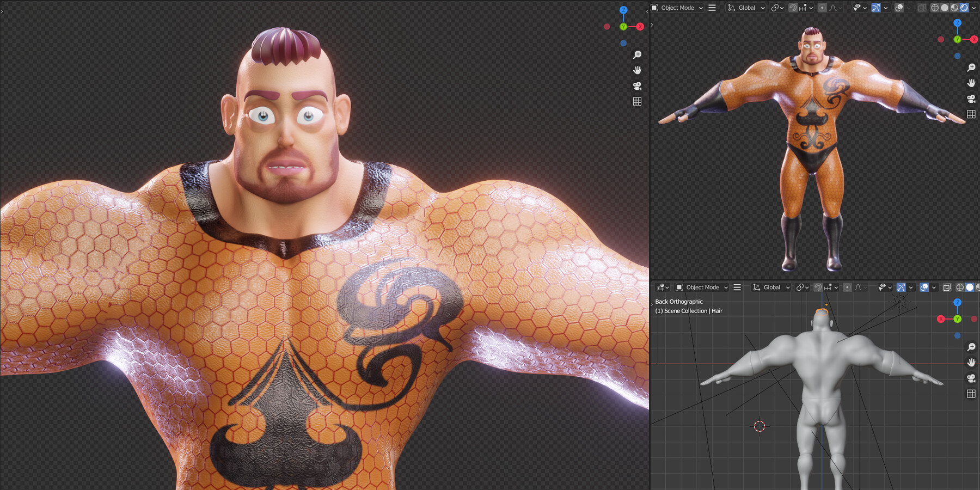Switch perspective/orthographic in left viewport

pos(637,101)
